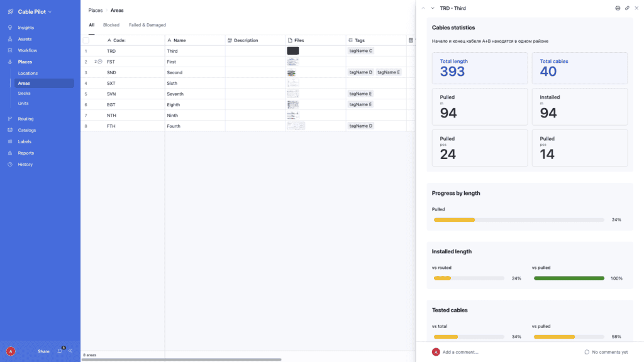Open the History page
The height and width of the screenshot is (362, 644).
tap(25, 165)
